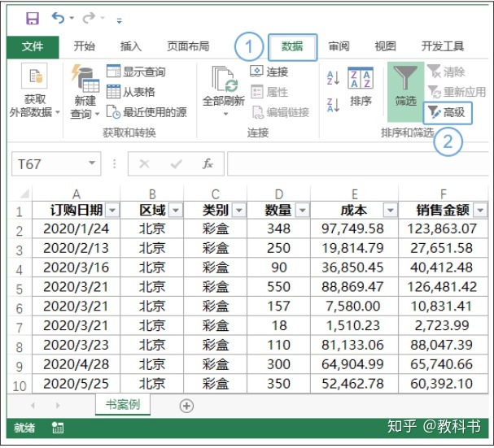Screen dimensions: 494x448
Task: Click cell with value 97,749.58
Action: click(x=355, y=229)
